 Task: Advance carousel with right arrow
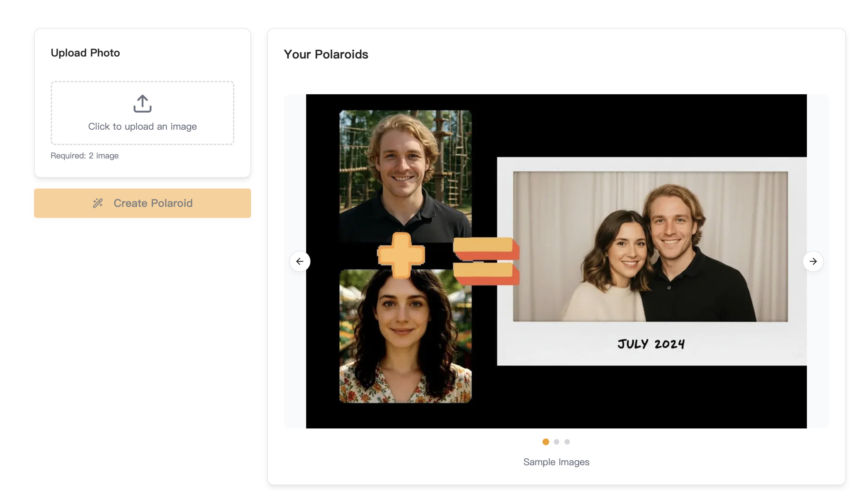tap(813, 261)
